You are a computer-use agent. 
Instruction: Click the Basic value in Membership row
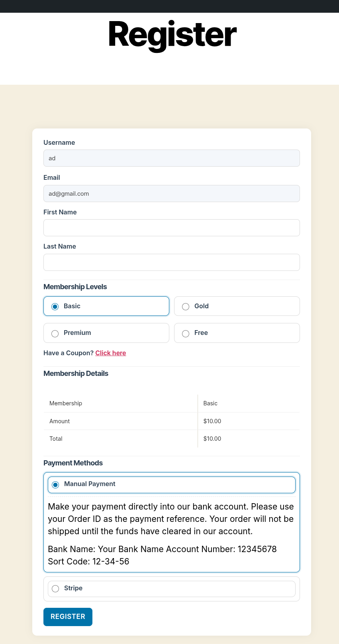click(x=210, y=403)
